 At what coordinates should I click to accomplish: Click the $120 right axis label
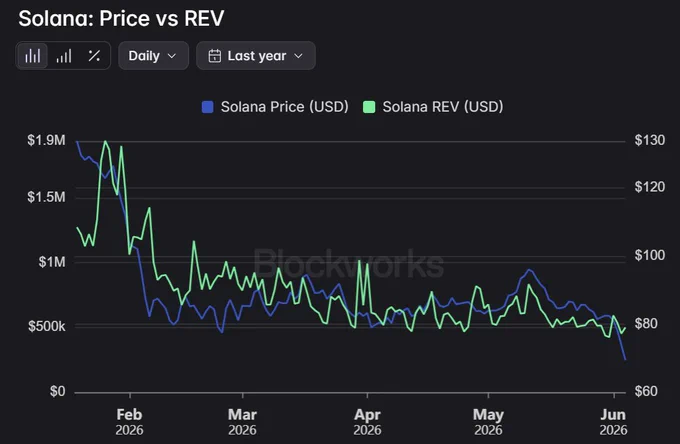point(650,187)
